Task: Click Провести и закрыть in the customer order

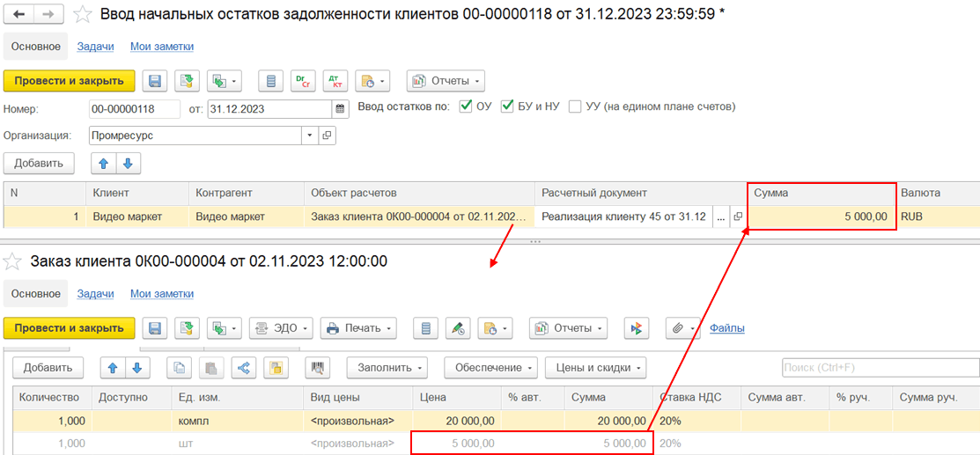Action: point(69,328)
